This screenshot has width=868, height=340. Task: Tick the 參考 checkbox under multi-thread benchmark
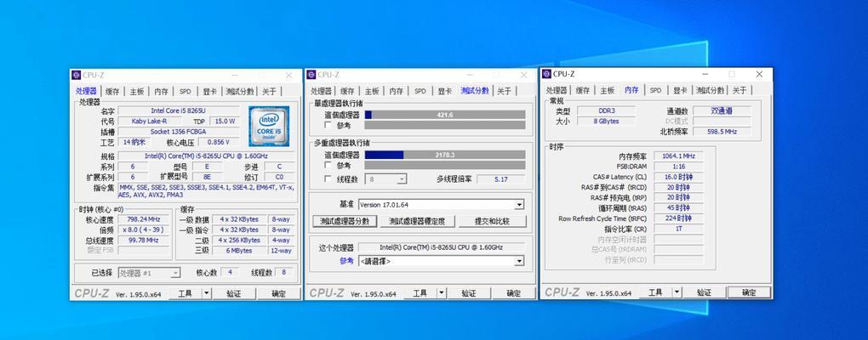pos(328,165)
